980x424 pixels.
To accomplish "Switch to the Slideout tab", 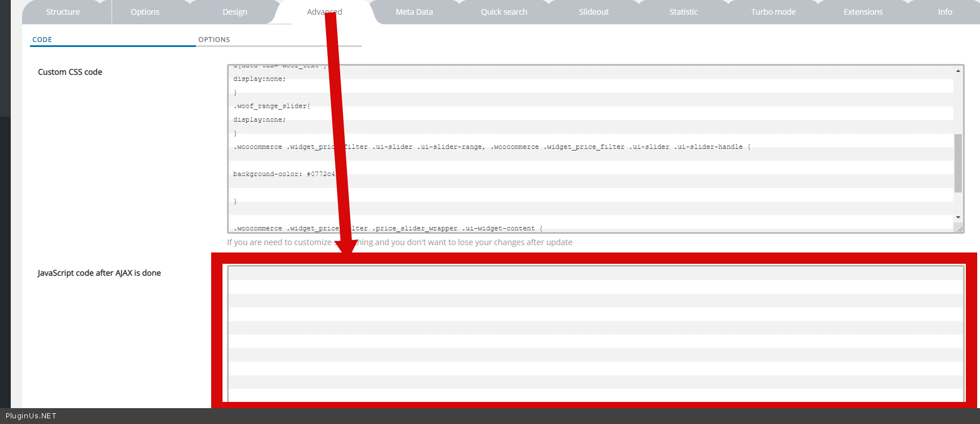I will [x=593, y=12].
